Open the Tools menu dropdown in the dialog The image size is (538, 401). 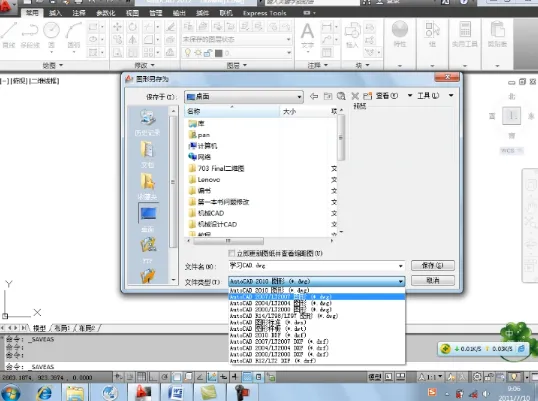(451, 95)
